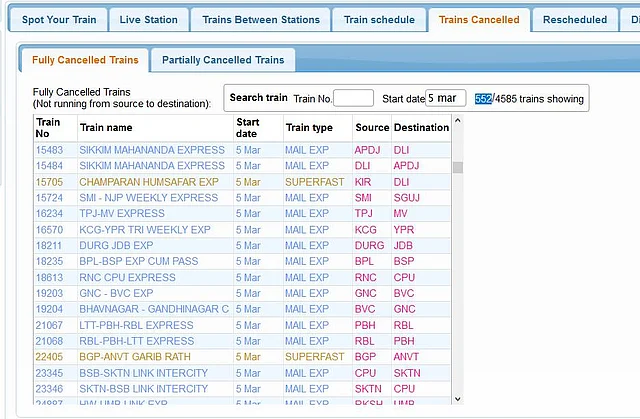Image resolution: width=640 pixels, height=419 pixels.
Task: Open train number 18613
Action: 49,277
